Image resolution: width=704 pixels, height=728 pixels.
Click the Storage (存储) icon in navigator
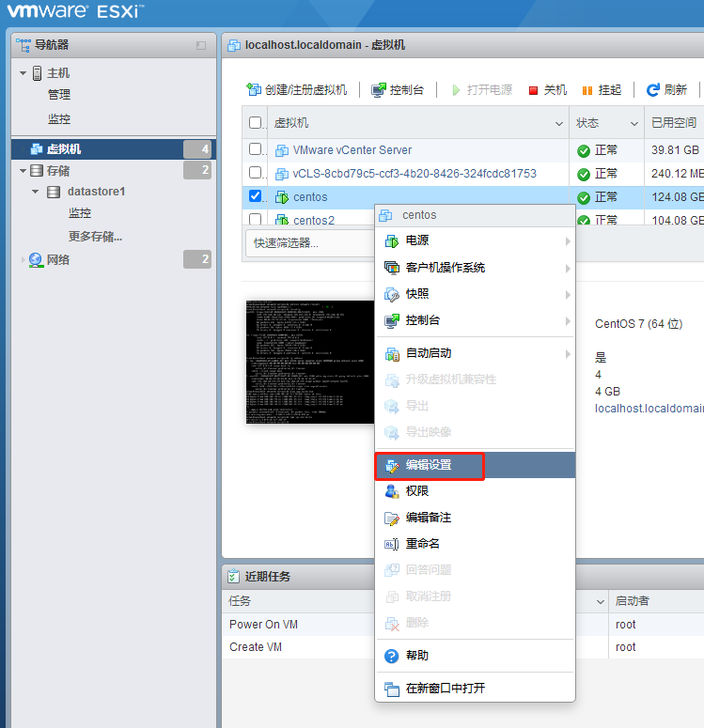[37, 171]
